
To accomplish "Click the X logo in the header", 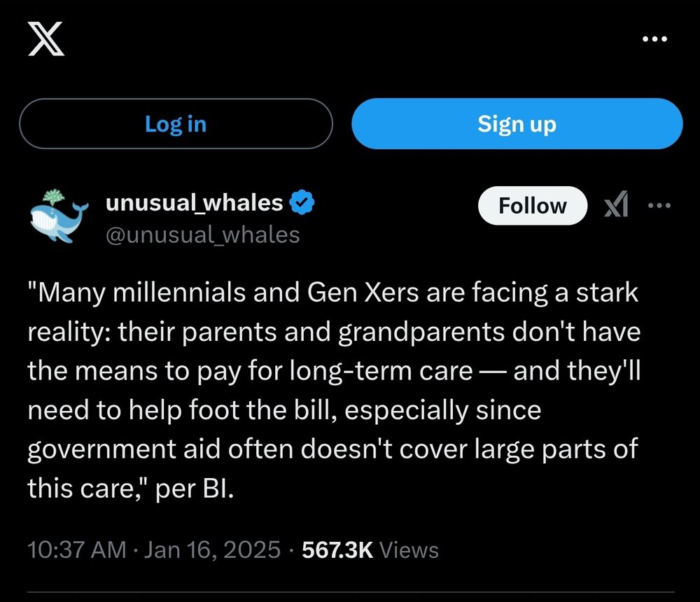I will coord(46,39).
